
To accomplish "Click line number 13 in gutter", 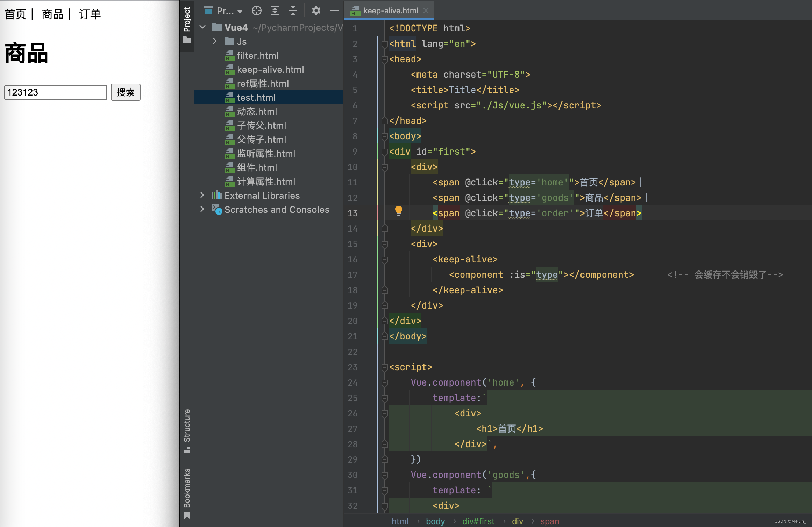I will 352,213.
